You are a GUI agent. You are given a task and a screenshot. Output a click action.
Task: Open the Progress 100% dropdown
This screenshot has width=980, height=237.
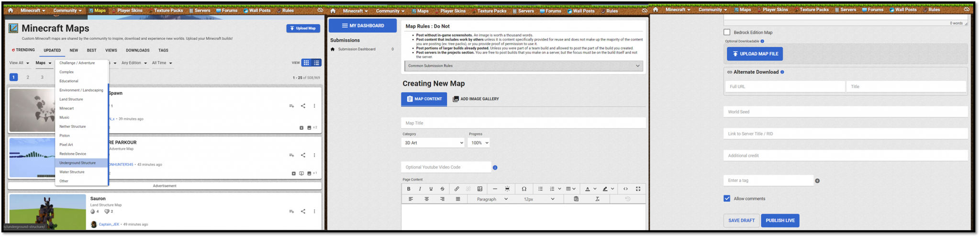coord(479,143)
